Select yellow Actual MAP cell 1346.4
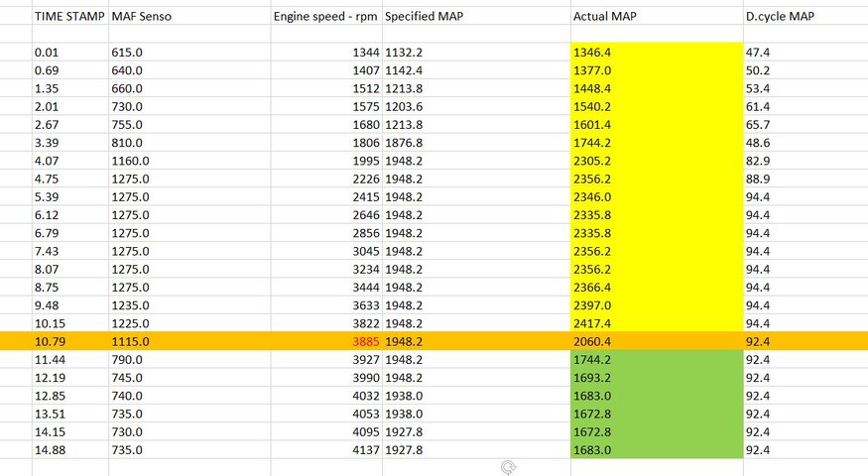868x476 pixels. tap(657, 52)
